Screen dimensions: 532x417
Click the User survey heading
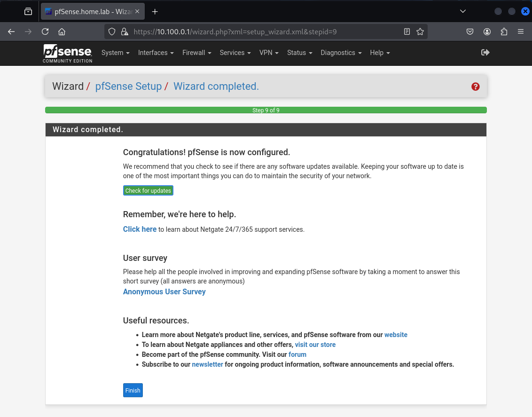(145, 258)
